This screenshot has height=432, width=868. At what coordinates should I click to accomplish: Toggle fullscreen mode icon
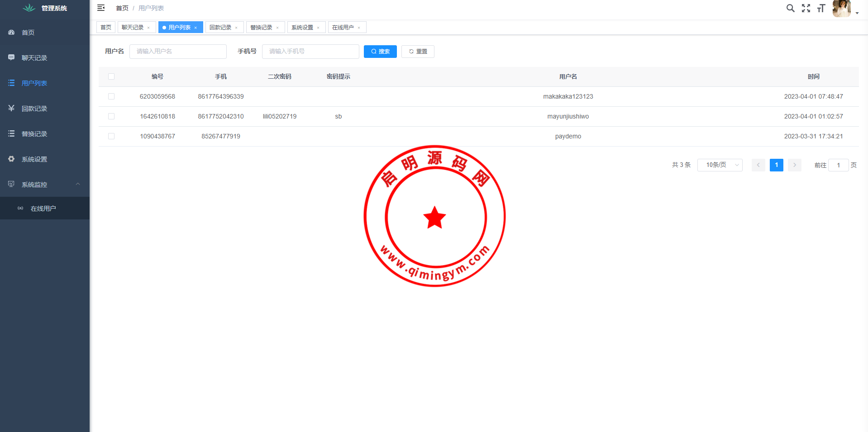(806, 8)
